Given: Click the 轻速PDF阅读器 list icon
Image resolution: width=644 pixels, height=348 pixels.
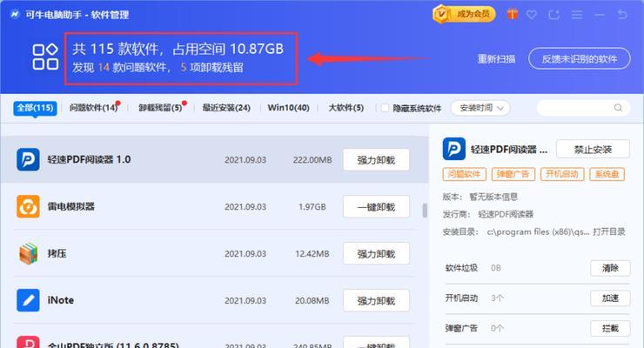Looking at the screenshot, I should coord(28,159).
